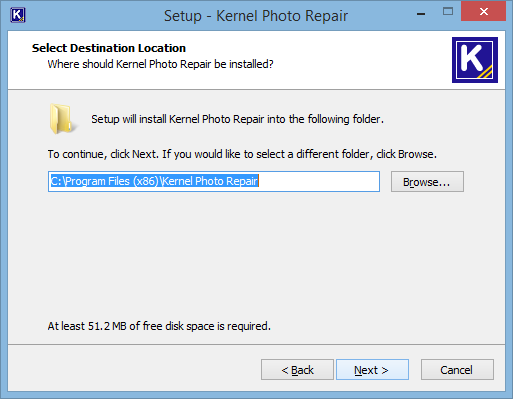Click the highlighted installation path text

154,181
